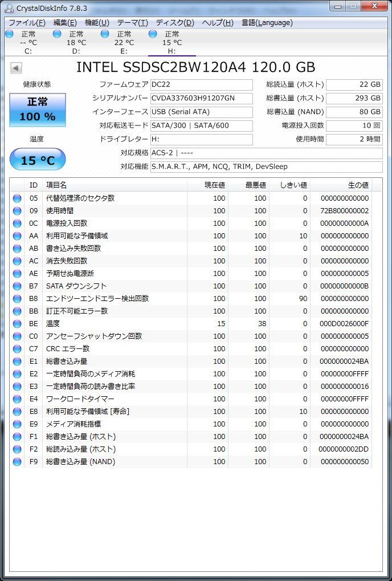The width and height of the screenshot is (392, 581).
Task: Click the 健康状態 label
Action: click(37, 84)
